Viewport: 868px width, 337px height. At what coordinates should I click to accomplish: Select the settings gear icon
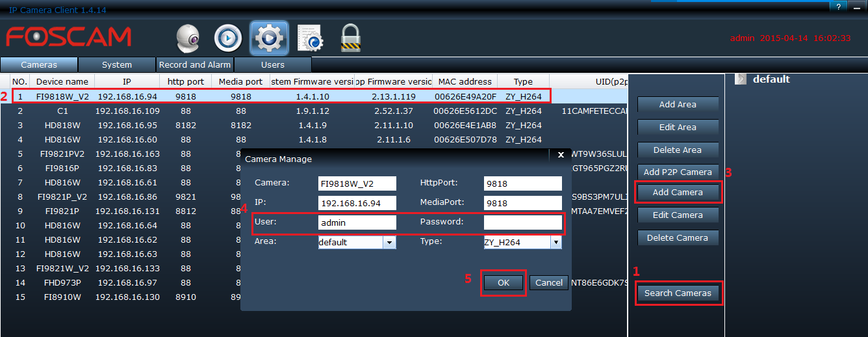[x=268, y=38]
